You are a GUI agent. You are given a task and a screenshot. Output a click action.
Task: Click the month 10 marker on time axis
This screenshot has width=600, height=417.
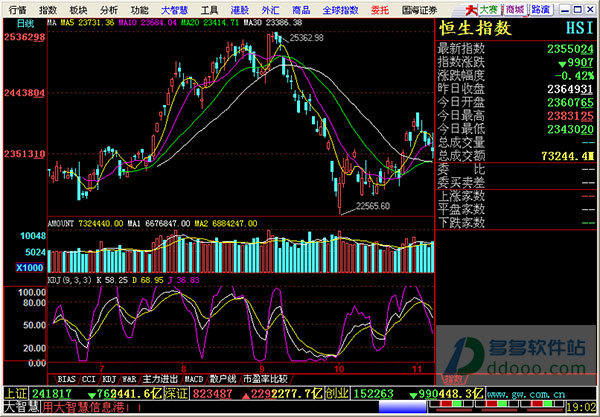[x=339, y=369]
